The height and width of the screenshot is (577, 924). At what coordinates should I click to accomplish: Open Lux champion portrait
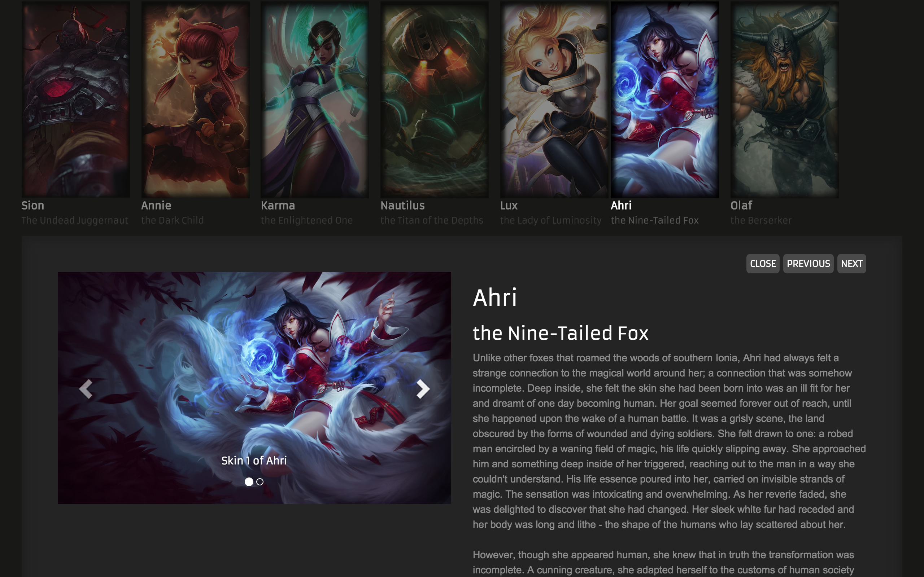point(554,99)
